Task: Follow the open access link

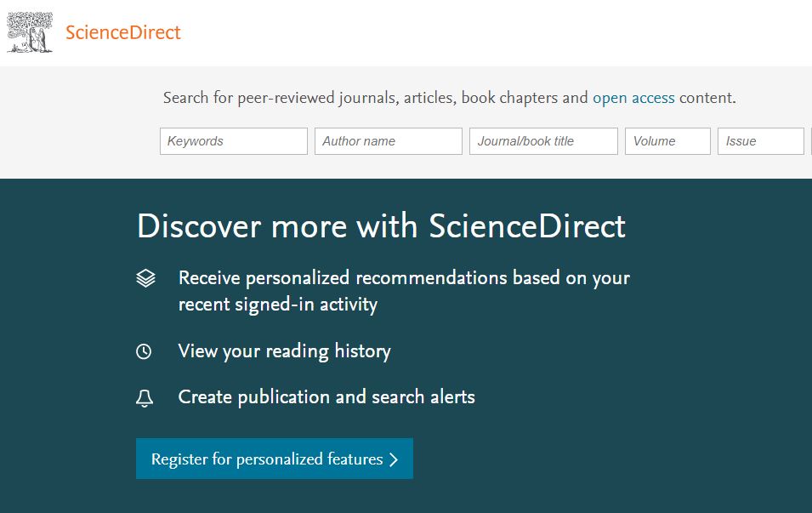Action: coord(633,98)
